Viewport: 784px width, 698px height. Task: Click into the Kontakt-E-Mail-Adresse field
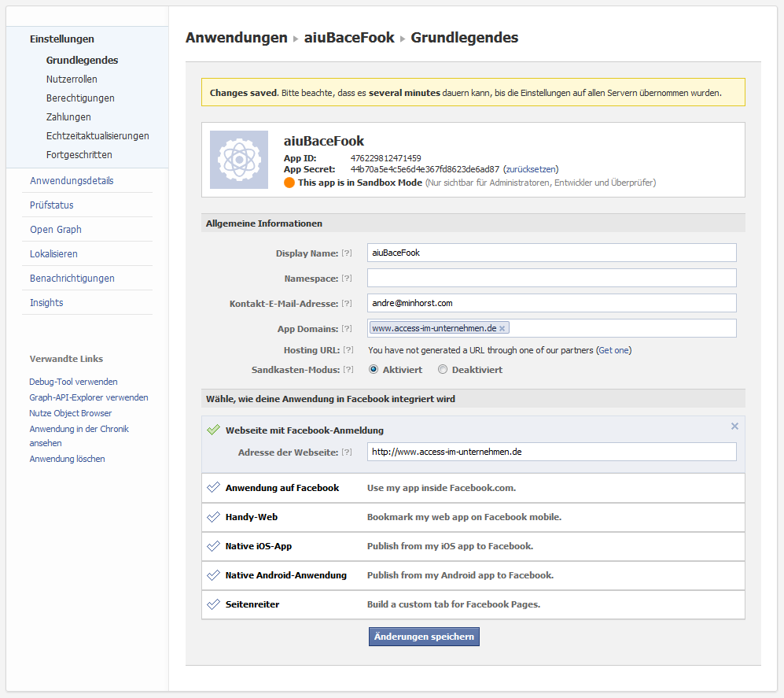pos(551,303)
